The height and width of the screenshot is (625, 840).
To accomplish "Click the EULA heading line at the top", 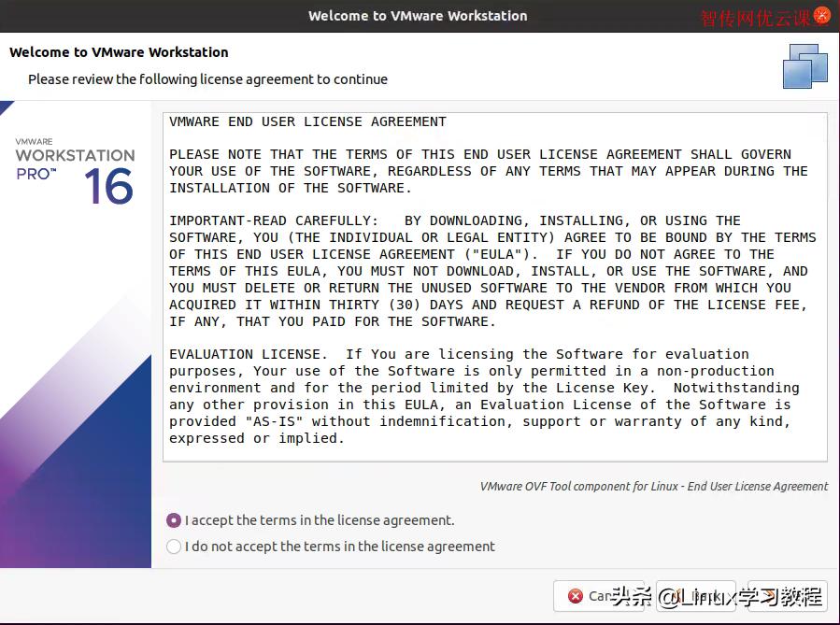I will click(308, 121).
